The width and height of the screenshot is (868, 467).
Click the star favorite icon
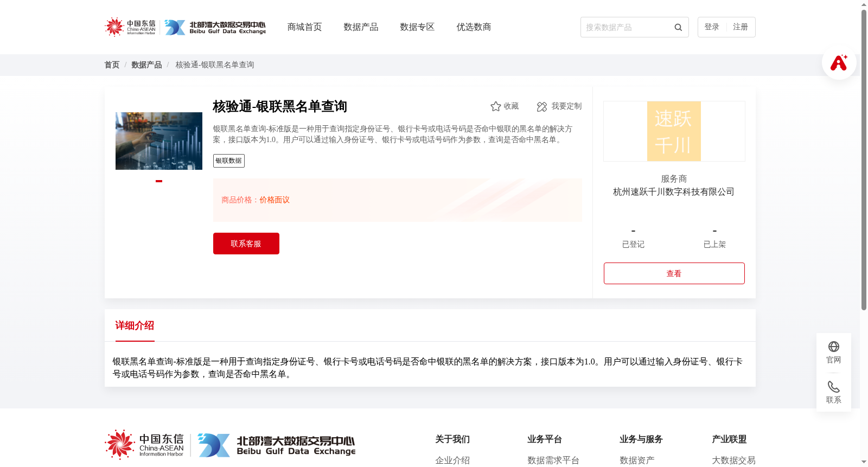[495, 106]
